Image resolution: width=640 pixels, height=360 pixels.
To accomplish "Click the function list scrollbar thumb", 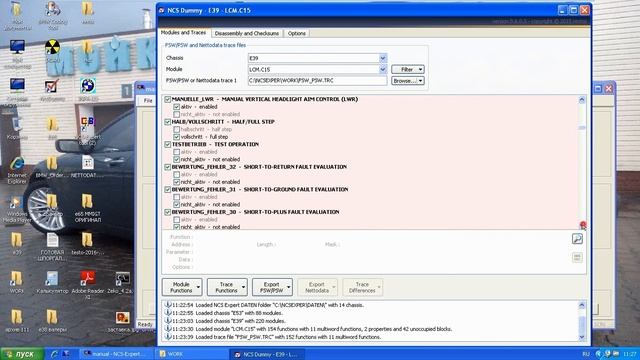I will (x=582, y=128).
